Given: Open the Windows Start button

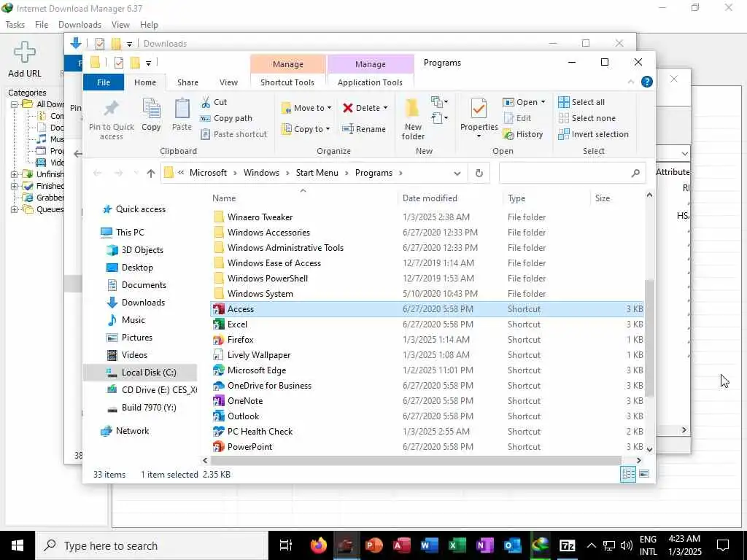Looking at the screenshot, I should point(18,545).
